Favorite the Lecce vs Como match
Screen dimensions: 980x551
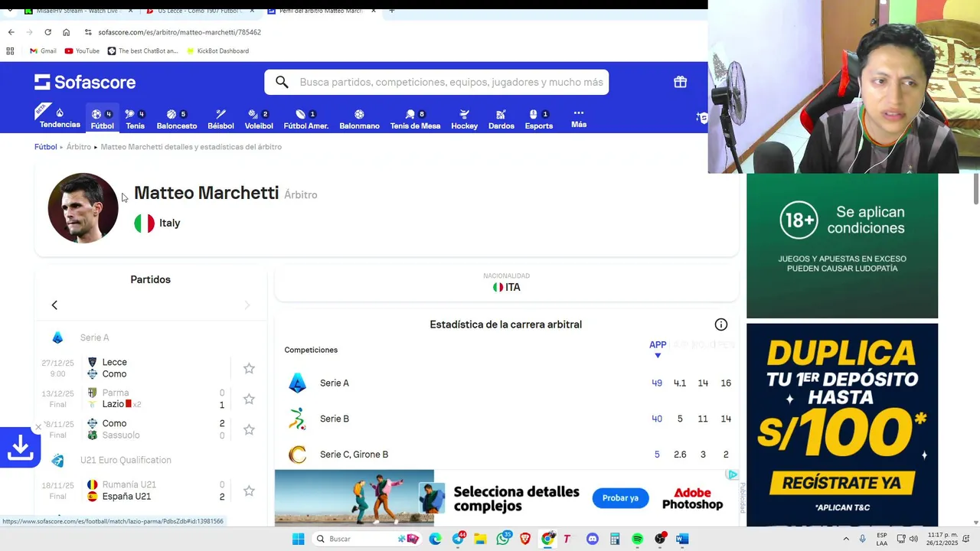[x=249, y=368]
